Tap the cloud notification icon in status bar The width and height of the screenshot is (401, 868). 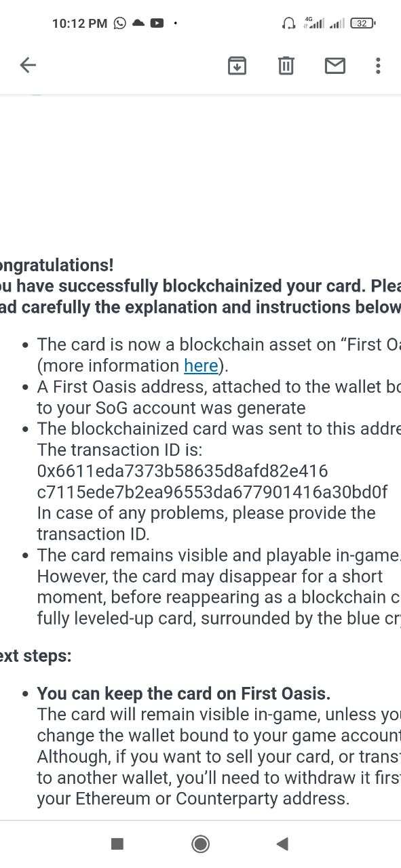(x=138, y=23)
